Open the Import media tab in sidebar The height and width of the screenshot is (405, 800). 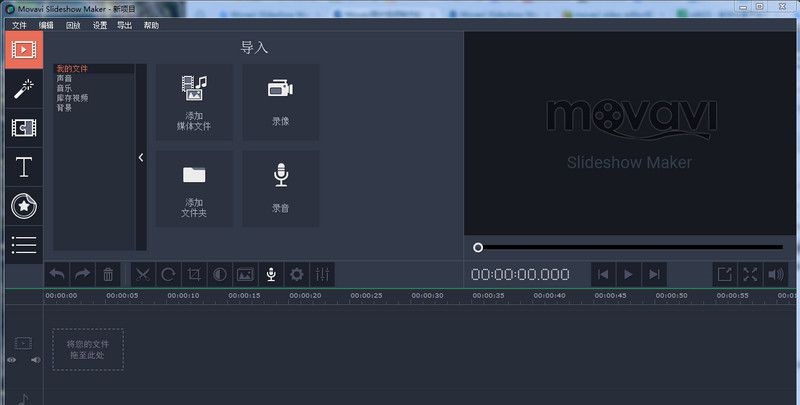(x=24, y=49)
